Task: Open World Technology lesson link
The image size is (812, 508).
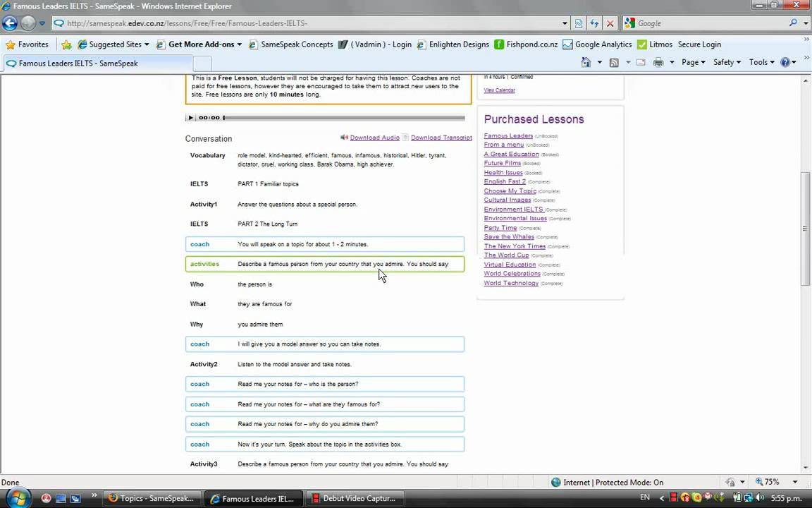Action: click(x=511, y=283)
